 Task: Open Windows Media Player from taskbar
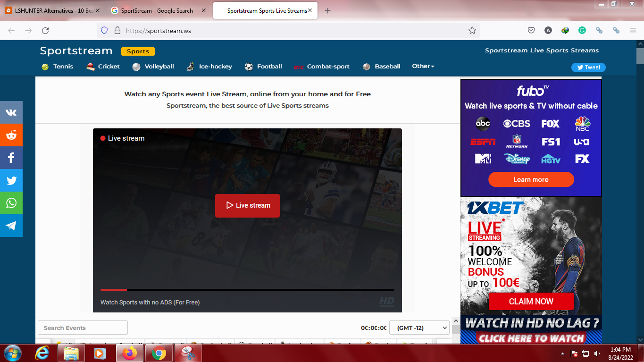click(x=100, y=353)
